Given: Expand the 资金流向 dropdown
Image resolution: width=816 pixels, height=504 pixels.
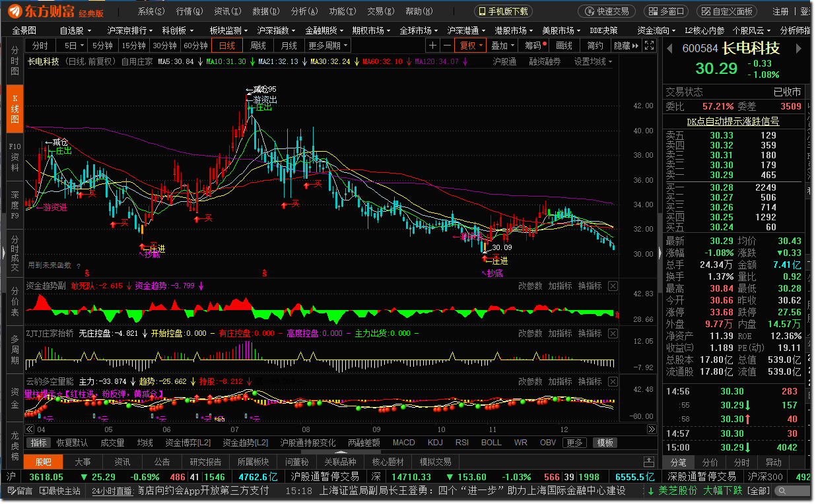Looking at the screenshot, I should pos(656,30).
